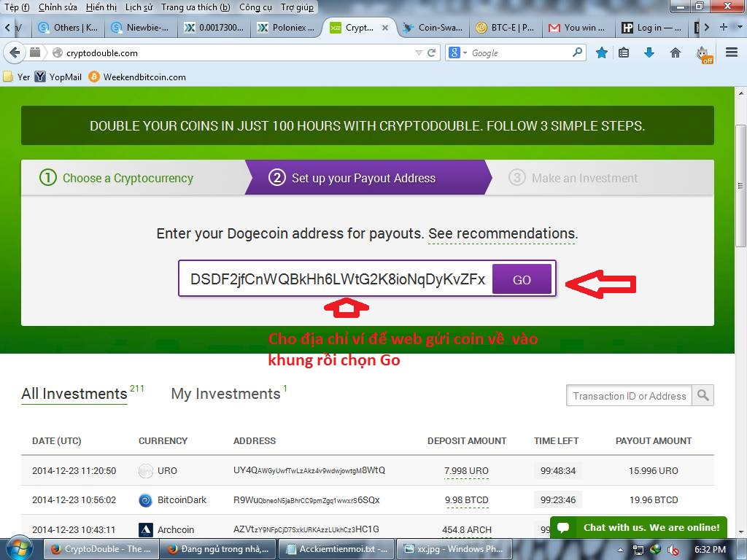747x560 pixels.
Task: Click the browser back arrow button
Action: (x=15, y=52)
